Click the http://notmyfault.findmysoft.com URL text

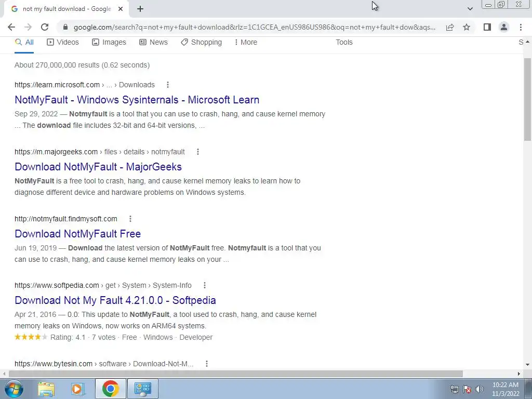click(x=66, y=219)
